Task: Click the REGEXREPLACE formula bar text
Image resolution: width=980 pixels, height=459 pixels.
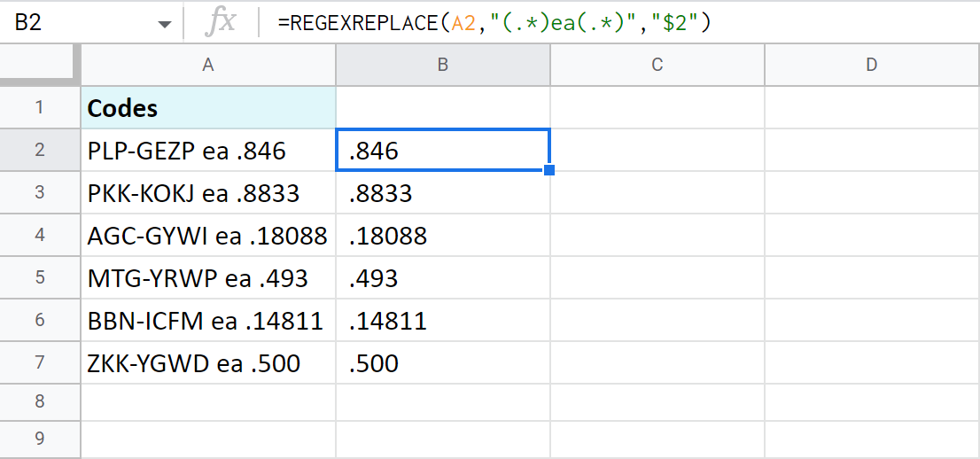Action: 494,24
